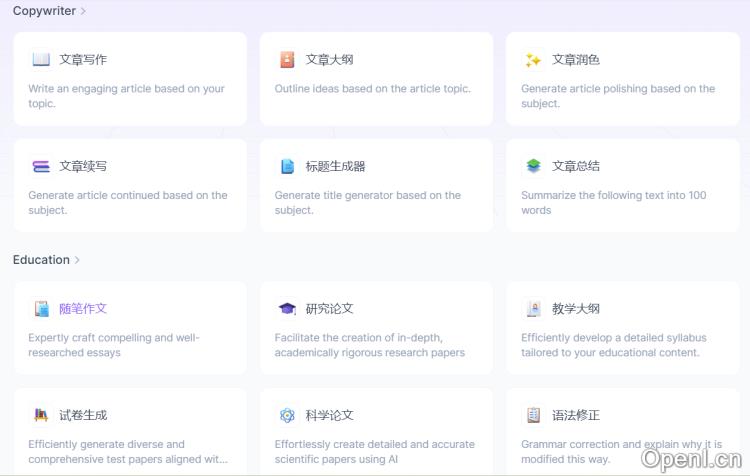Click the open book icon for 文章写作

[x=41, y=60]
